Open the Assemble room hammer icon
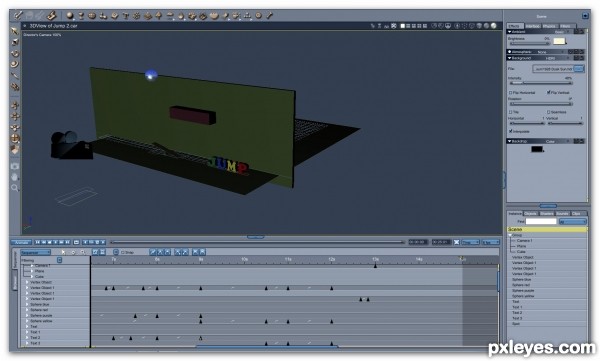This screenshot has height=361, width=600. tap(52, 16)
